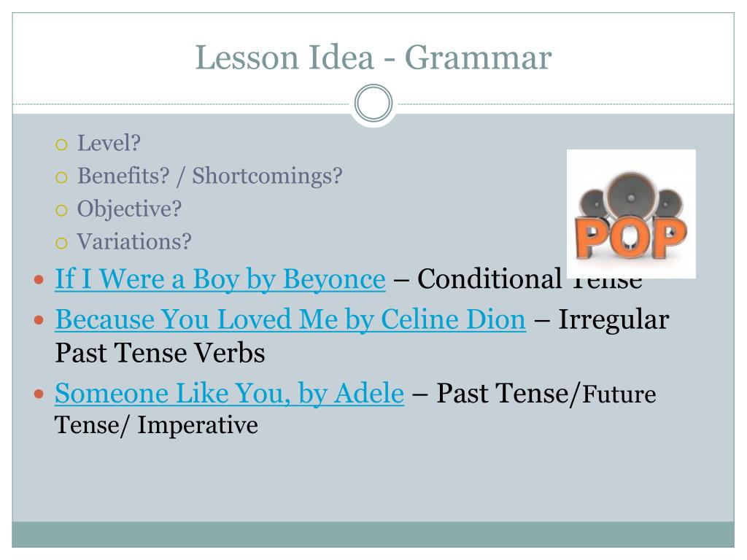Screen dimensions: 747x560
Task: Follow the Someone Like You, by Adele link
Action: tap(230, 393)
